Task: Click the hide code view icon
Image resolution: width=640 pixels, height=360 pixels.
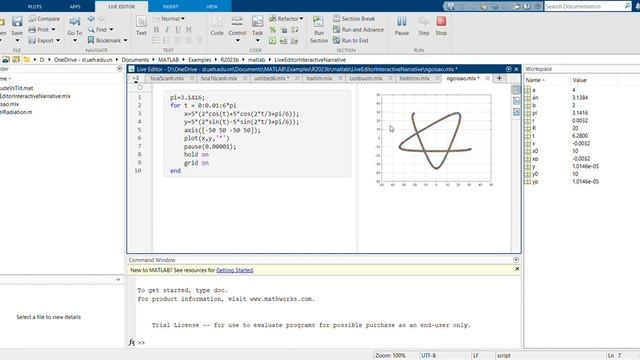Action: click(x=516, y=112)
